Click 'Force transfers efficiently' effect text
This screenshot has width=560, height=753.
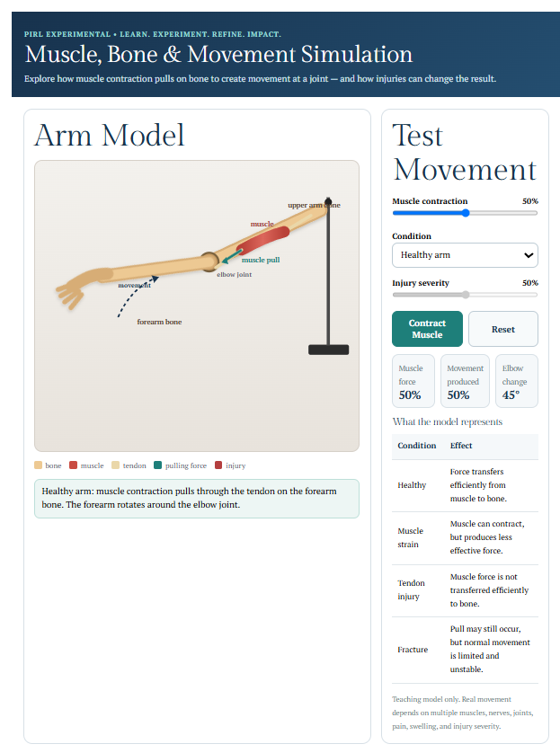pos(478,485)
